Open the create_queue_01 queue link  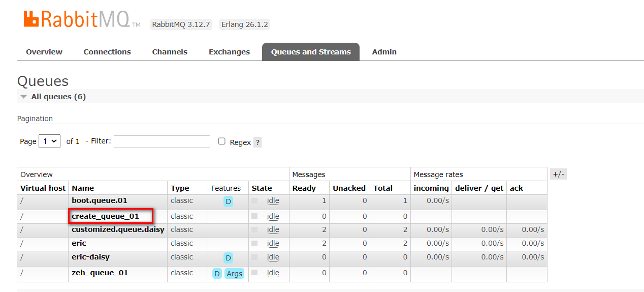pos(105,216)
